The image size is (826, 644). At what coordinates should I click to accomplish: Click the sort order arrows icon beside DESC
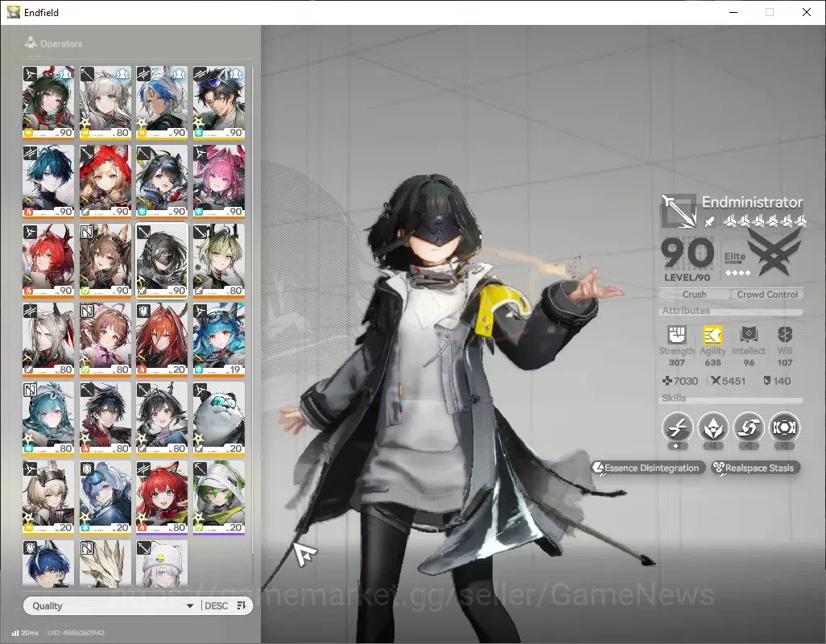pos(242,605)
